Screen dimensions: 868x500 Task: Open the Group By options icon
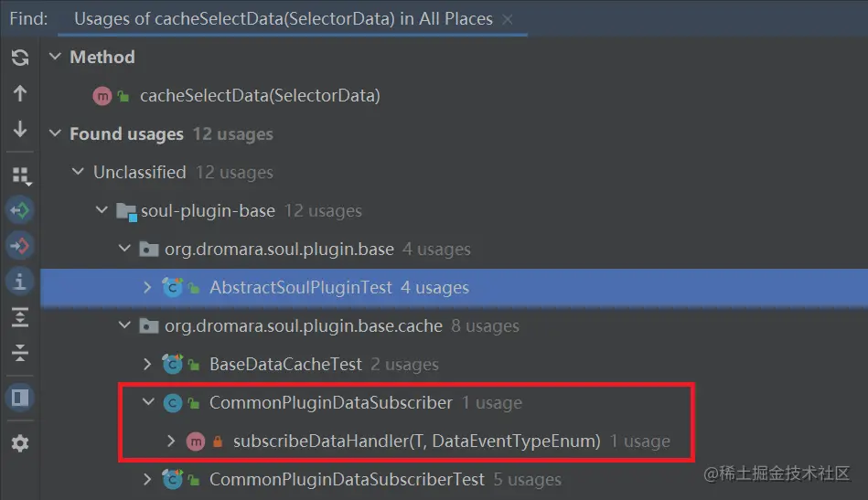(x=19, y=174)
